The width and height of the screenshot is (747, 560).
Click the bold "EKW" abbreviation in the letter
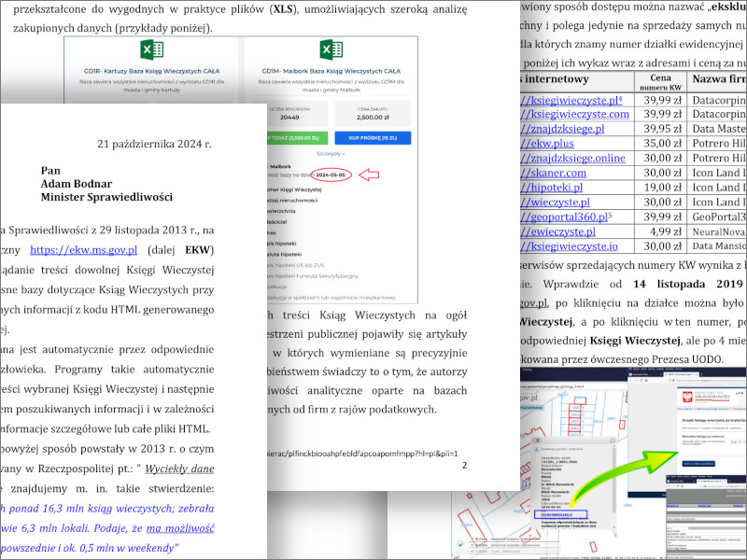point(199,250)
